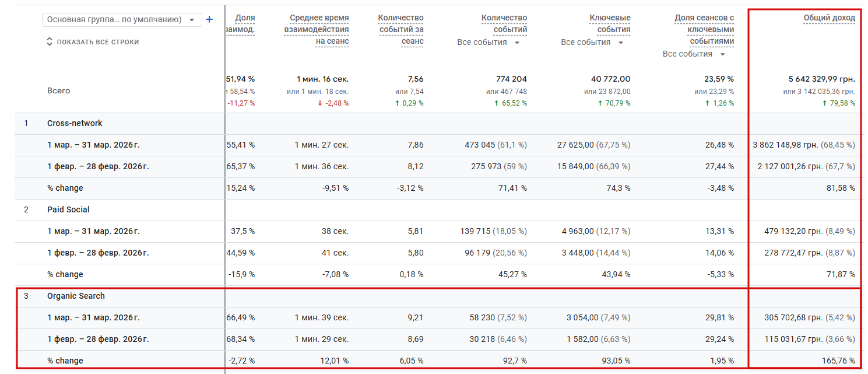Click Количество событий за сеанс header
Screen dimensions: 868x374
click(400, 30)
